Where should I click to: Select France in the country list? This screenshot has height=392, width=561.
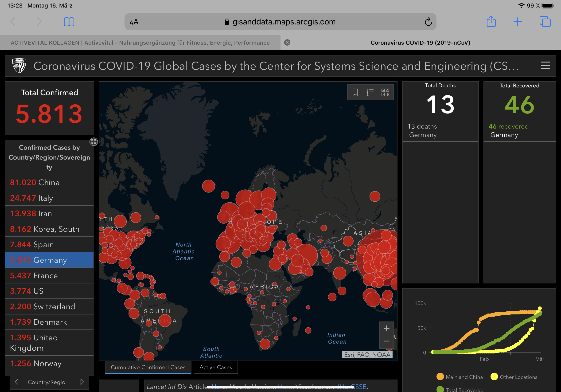click(x=49, y=275)
